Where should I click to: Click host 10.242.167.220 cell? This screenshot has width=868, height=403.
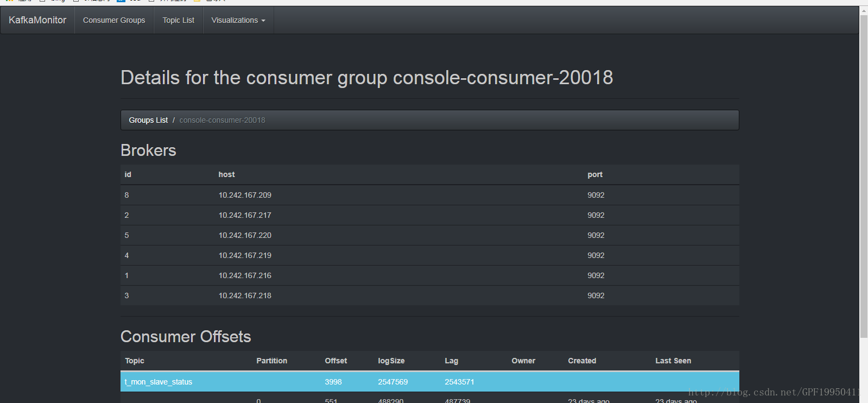coord(245,235)
